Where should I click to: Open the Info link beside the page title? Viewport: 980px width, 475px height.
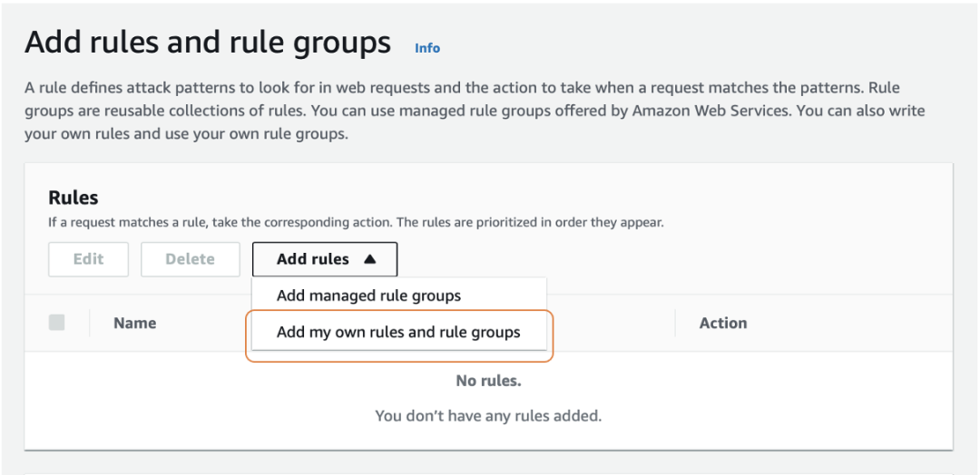[x=426, y=48]
